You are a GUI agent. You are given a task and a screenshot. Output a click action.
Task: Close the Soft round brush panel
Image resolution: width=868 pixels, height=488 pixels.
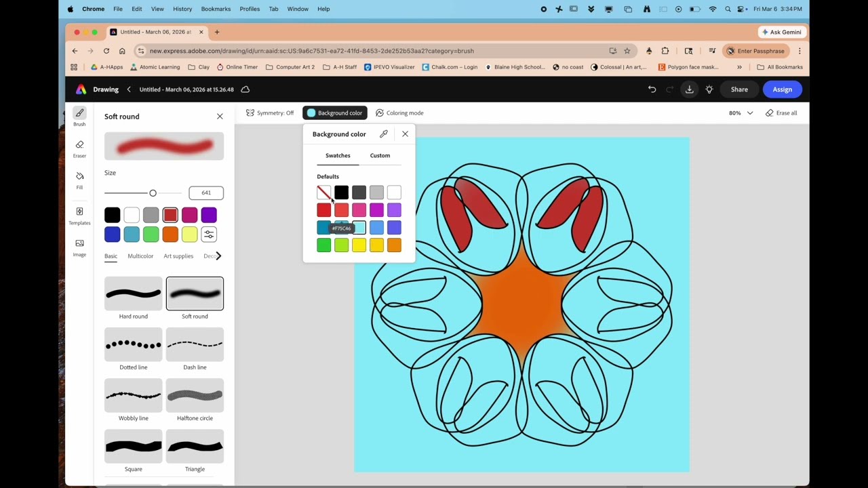220,117
